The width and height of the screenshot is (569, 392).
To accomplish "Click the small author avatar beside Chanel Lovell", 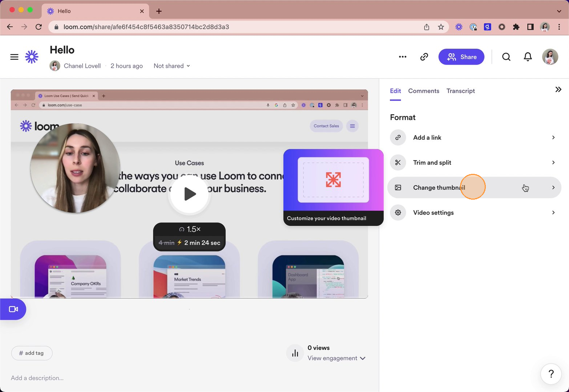I will (x=55, y=66).
